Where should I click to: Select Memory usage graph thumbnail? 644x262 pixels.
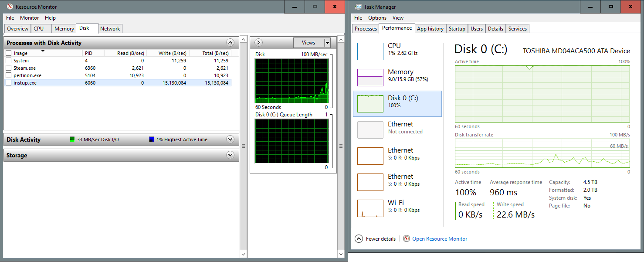pyautogui.click(x=370, y=77)
